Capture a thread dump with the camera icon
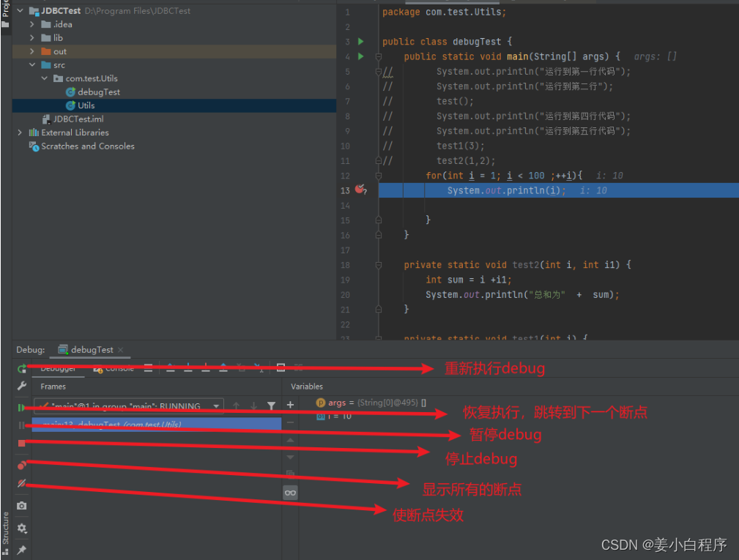Viewport: 739px width, 560px height. click(21, 505)
